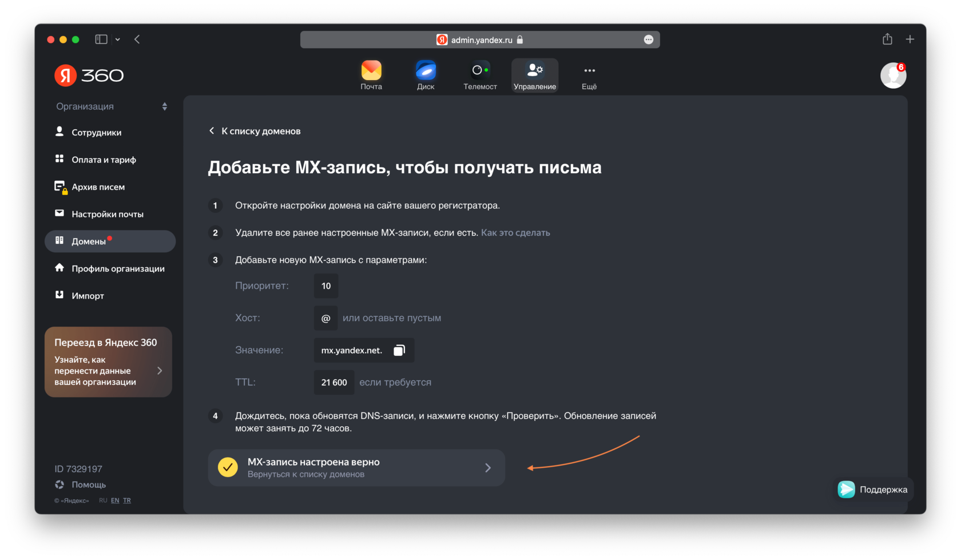
Task: Switch language to TR
Action: click(x=127, y=501)
